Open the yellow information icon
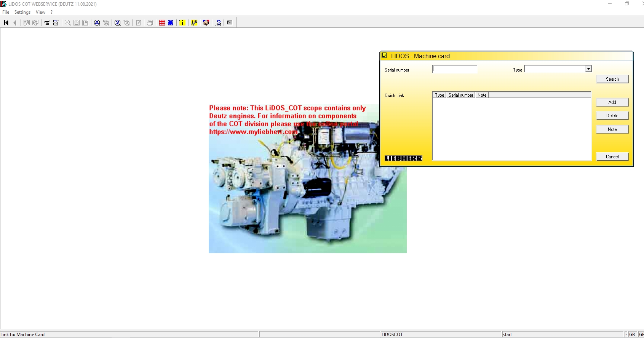 tap(182, 23)
